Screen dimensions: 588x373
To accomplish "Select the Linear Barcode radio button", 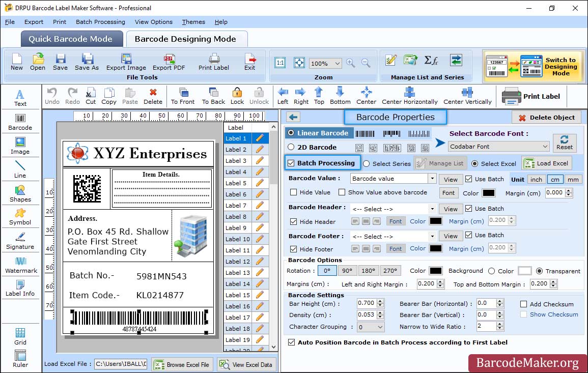I will click(291, 133).
